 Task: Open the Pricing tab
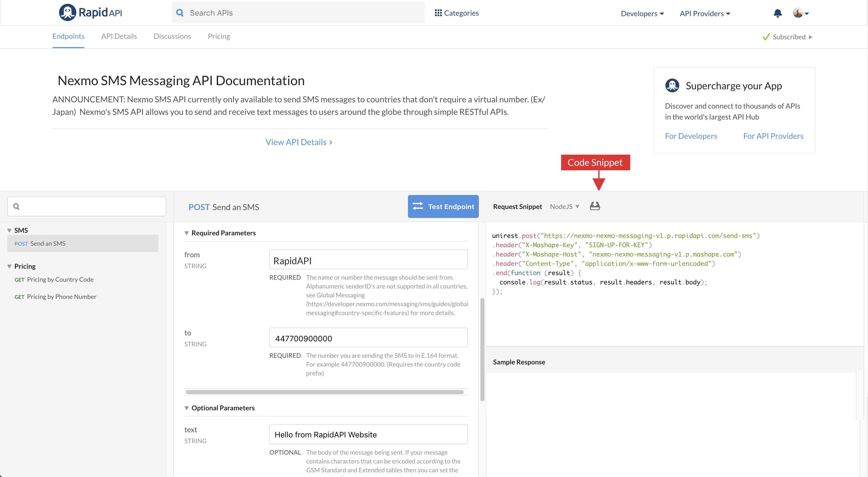coord(219,36)
